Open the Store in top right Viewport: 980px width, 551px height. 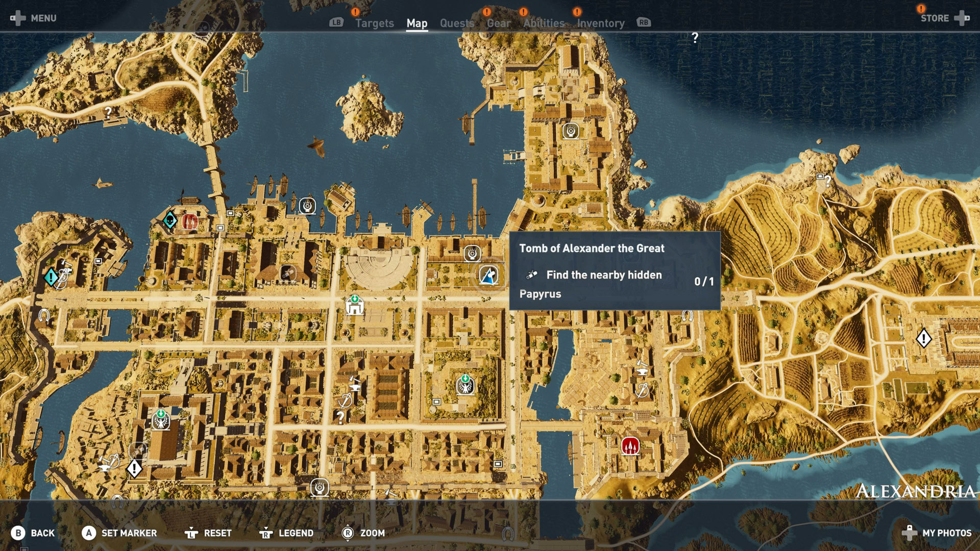click(x=935, y=18)
